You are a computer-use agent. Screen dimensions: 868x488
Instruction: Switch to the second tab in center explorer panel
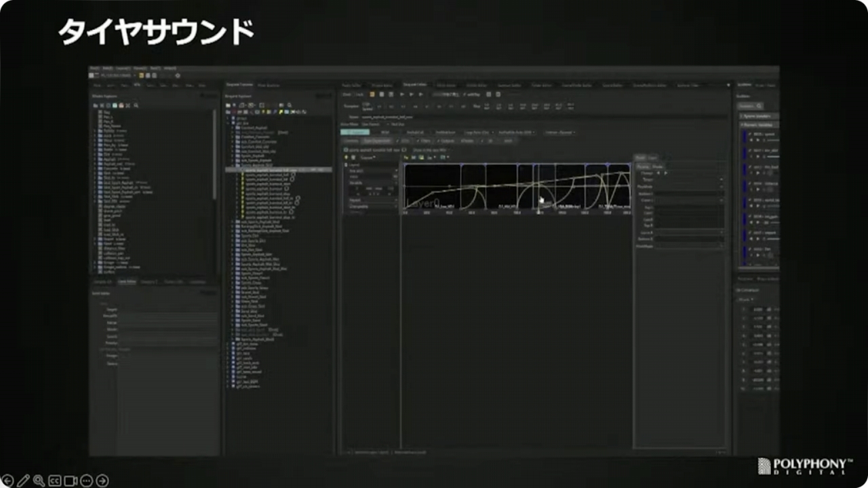269,85
